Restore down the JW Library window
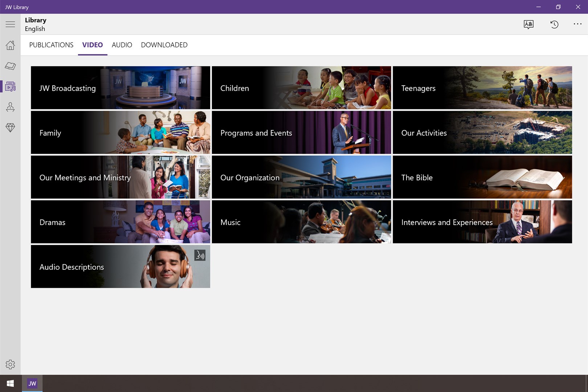This screenshot has height=392, width=588. [x=558, y=7]
